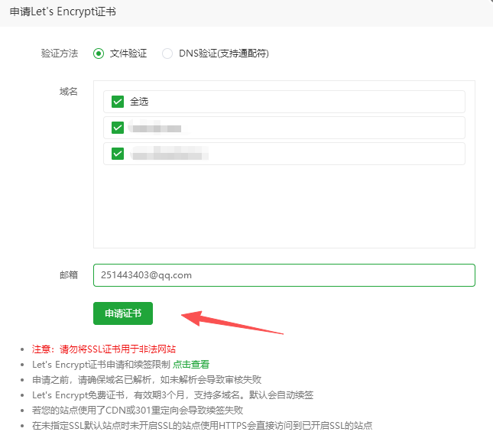The width and height of the screenshot is (493, 448).
Task: Click the 验证方法 field label
Action: point(59,54)
